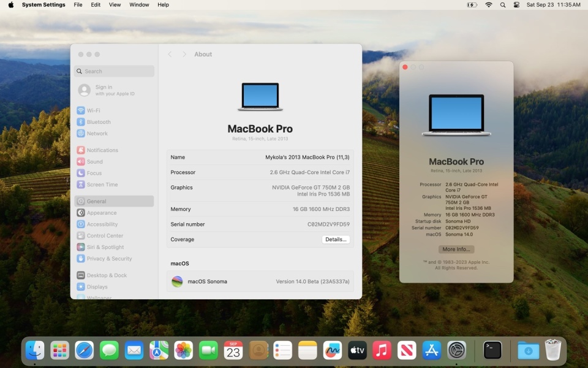
Task: Open the Help menu
Action: [x=163, y=5]
